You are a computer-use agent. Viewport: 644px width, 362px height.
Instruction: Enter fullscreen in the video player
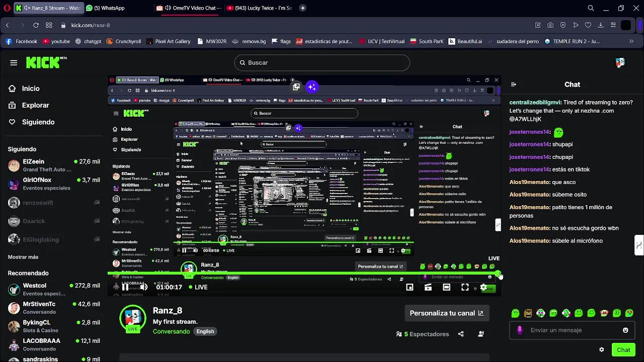(x=465, y=287)
